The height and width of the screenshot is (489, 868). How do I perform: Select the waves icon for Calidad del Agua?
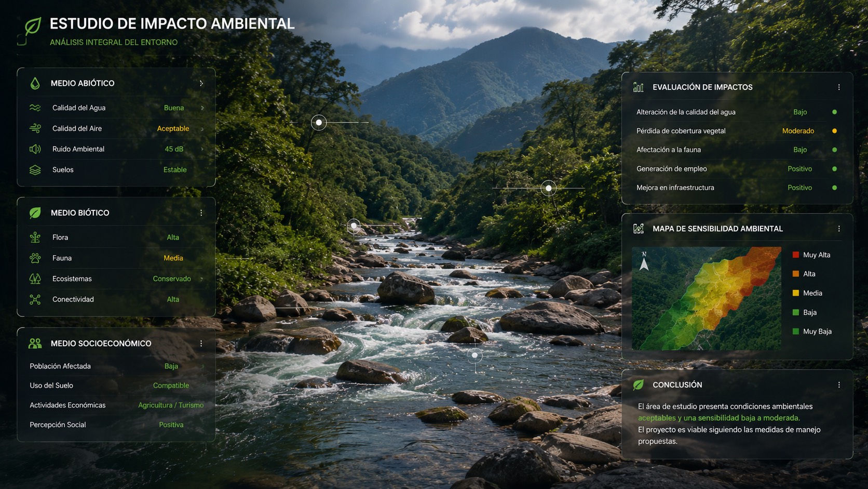[35, 108]
